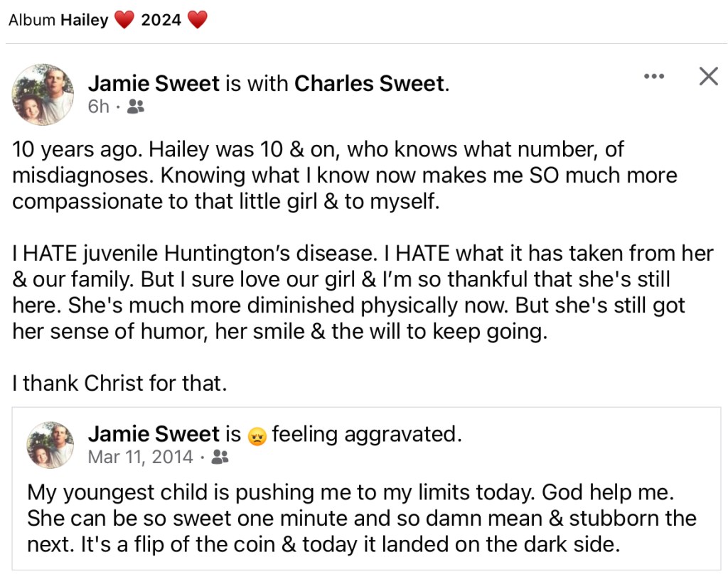This screenshot has height=574, width=728.
Task: Open Jamie Sweet's name in the shared memory
Action: tap(154, 433)
